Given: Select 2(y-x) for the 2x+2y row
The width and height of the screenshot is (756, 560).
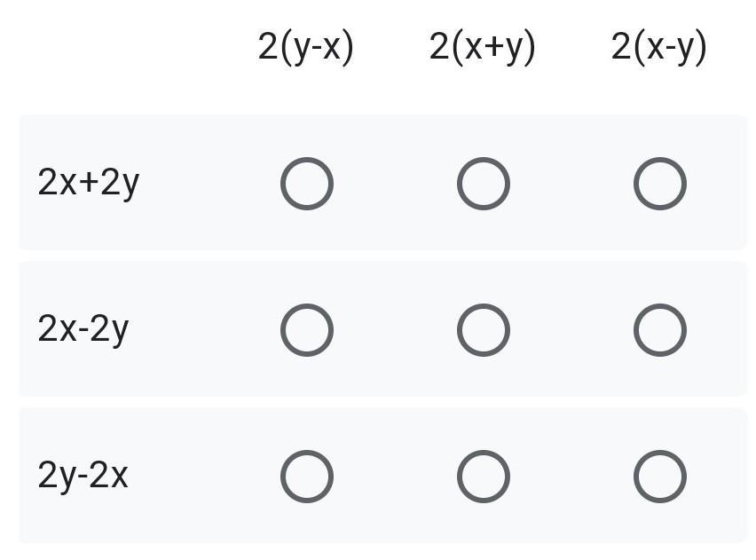Looking at the screenshot, I should pyautogui.click(x=307, y=184).
